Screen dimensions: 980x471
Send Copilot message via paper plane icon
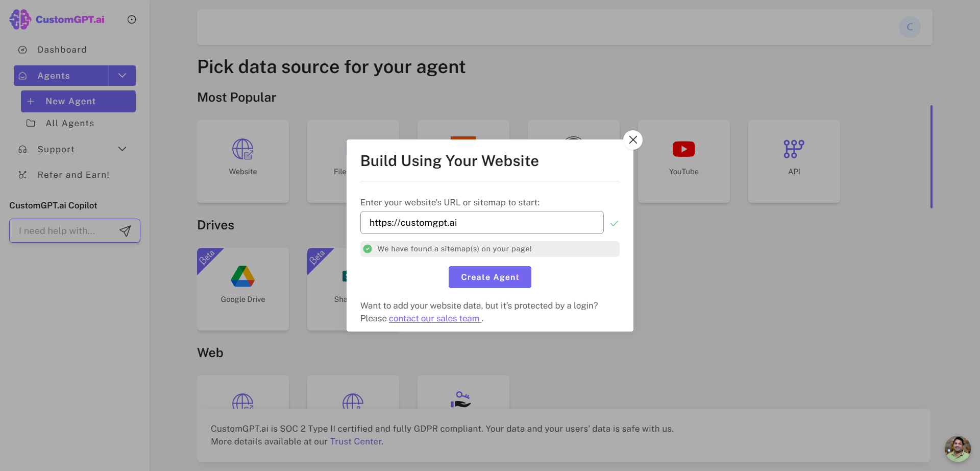[x=125, y=231]
